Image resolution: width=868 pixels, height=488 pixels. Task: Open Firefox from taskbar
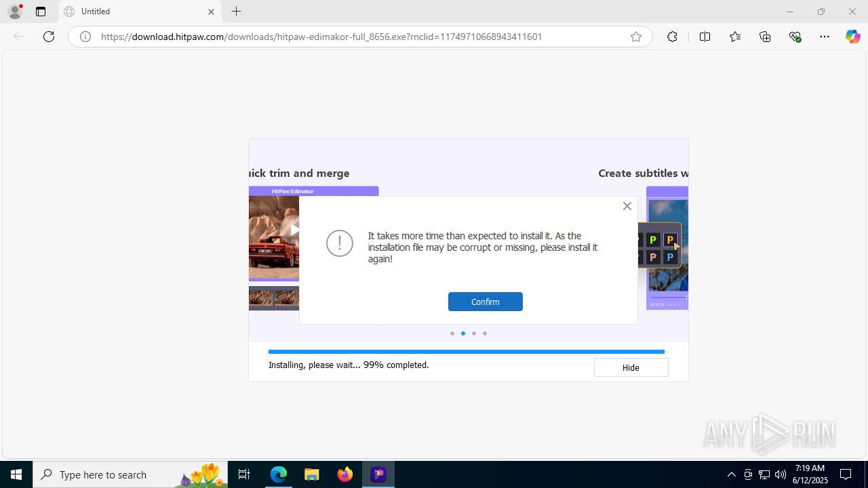click(x=345, y=474)
